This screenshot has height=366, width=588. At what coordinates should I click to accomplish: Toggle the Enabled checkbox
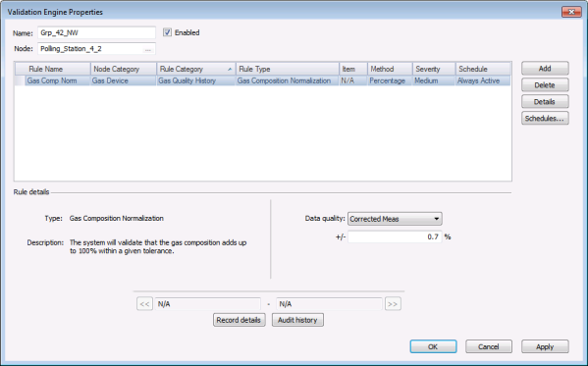(x=167, y=32)
